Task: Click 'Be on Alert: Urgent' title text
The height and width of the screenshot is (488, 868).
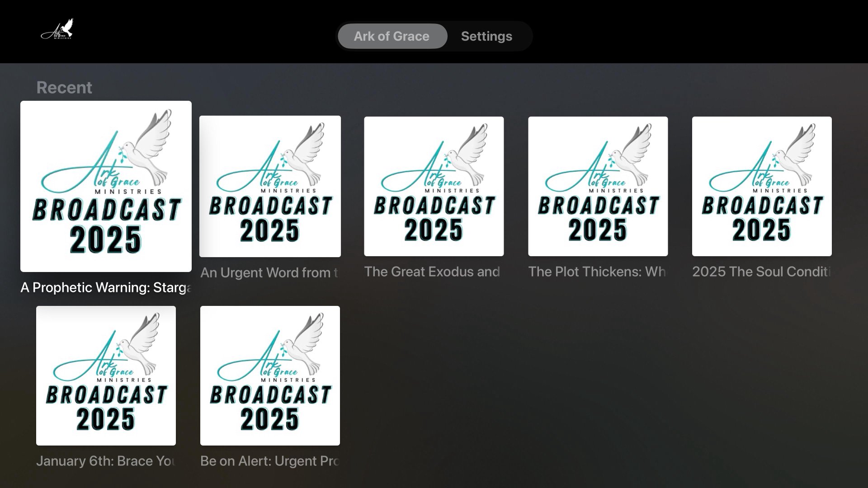Action: pos(269,461)
